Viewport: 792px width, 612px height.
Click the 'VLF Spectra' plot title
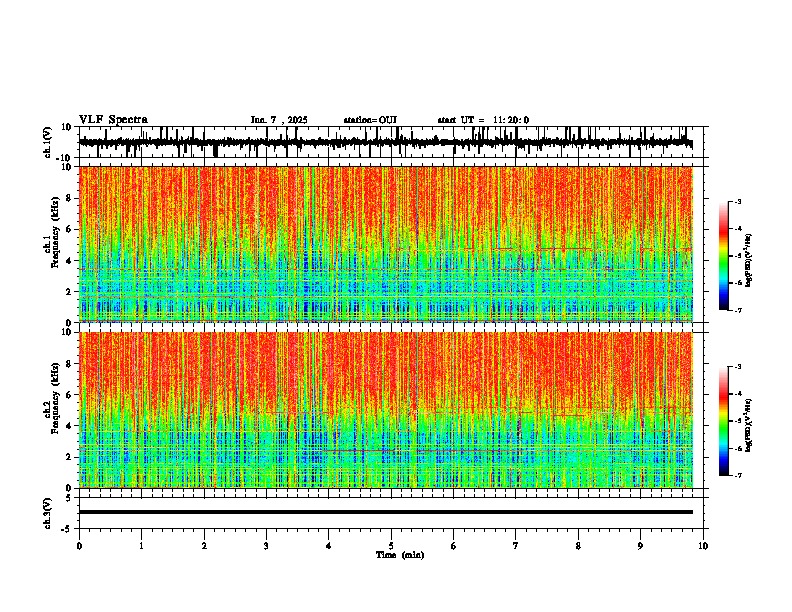113,120
